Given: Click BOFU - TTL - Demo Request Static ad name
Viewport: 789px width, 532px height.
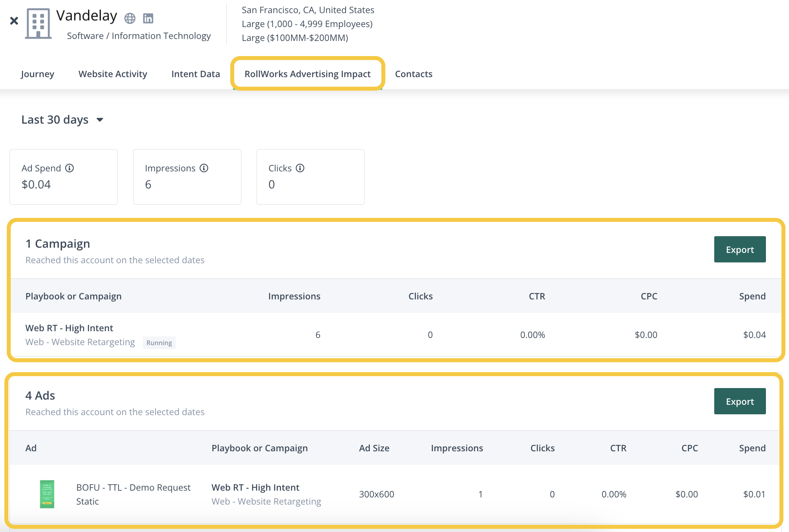Looking at the screenshot, I should tap(133, 494).
